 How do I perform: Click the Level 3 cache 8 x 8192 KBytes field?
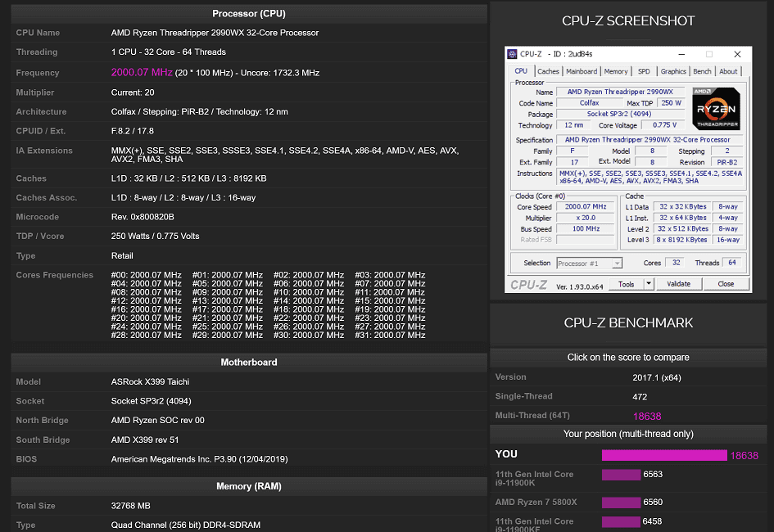681,240
